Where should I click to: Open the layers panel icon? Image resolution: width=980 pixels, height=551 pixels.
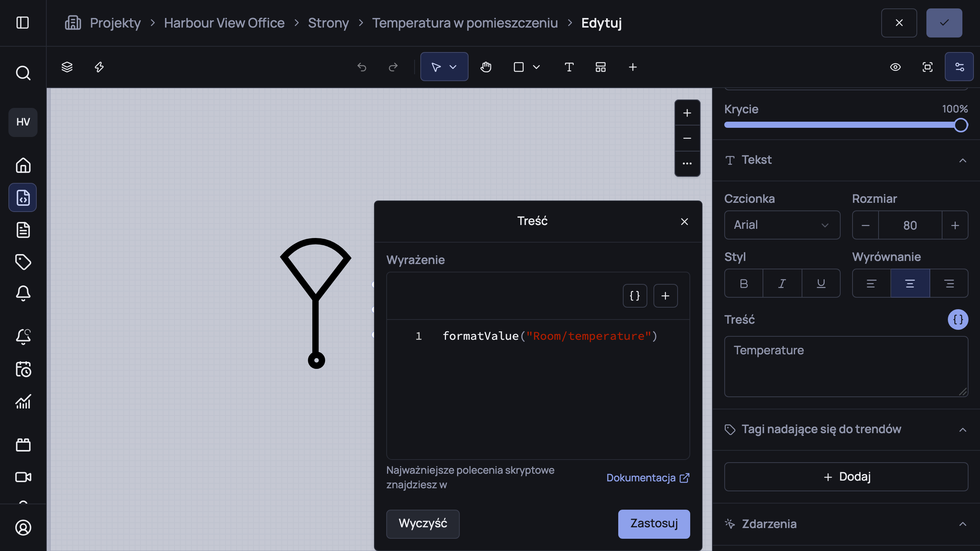67,67
